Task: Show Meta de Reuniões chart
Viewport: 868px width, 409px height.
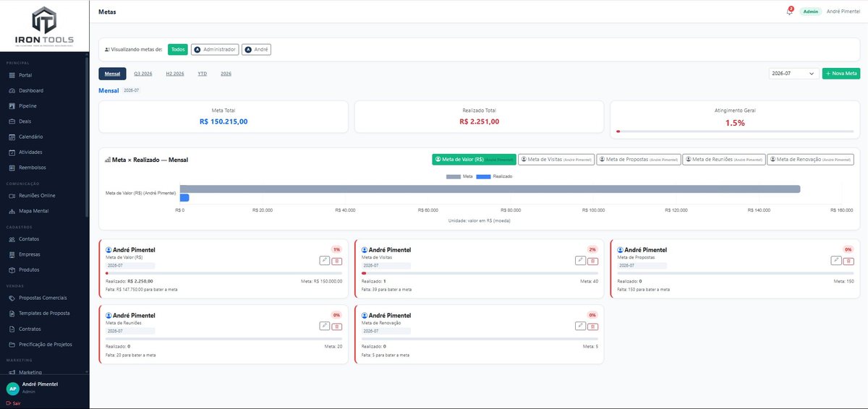Action: point(724,159)
